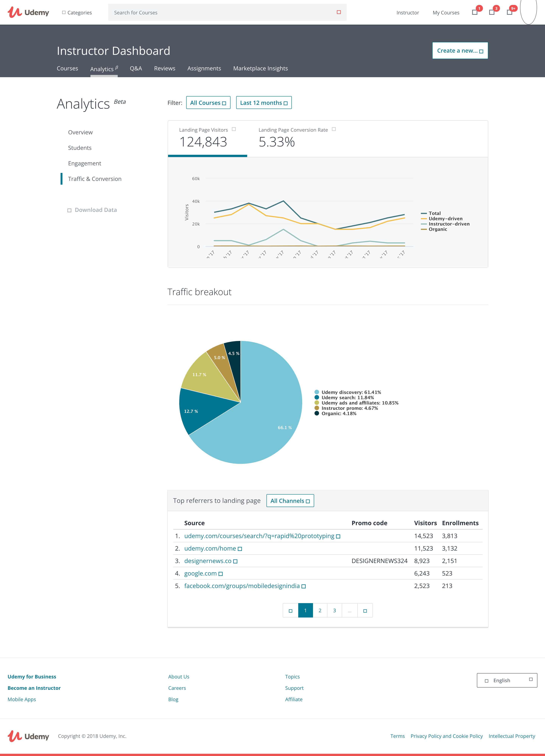545x756 pixels.
Task: Go to previous page using pagination arrow
Action: point(290,611)
